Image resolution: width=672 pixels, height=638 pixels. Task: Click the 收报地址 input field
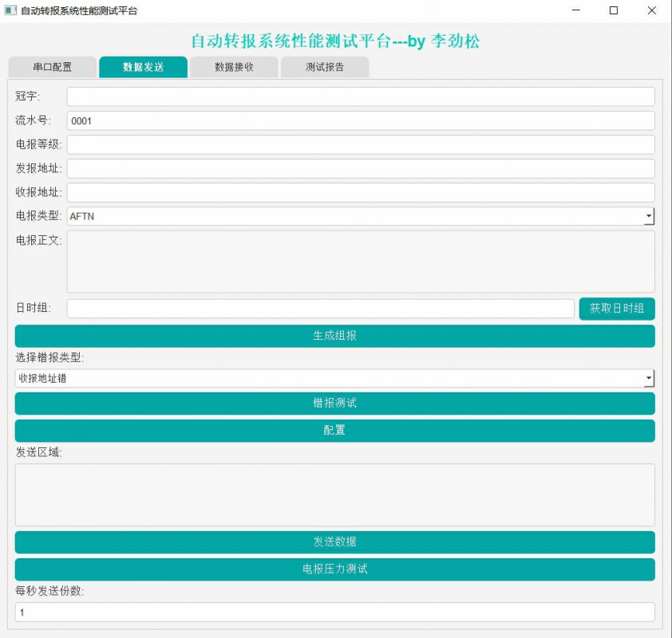click(x=359, y=191)
